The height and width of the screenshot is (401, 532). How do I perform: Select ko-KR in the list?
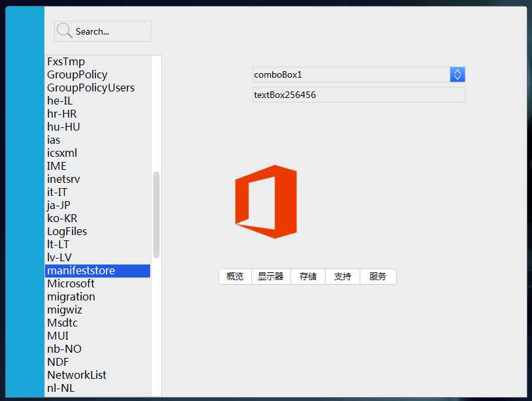point(97,218)
